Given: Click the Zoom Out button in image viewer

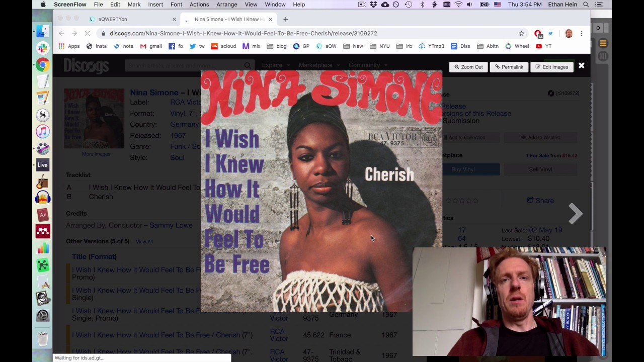Looking at the screenshot, I should tap(468, 67).
